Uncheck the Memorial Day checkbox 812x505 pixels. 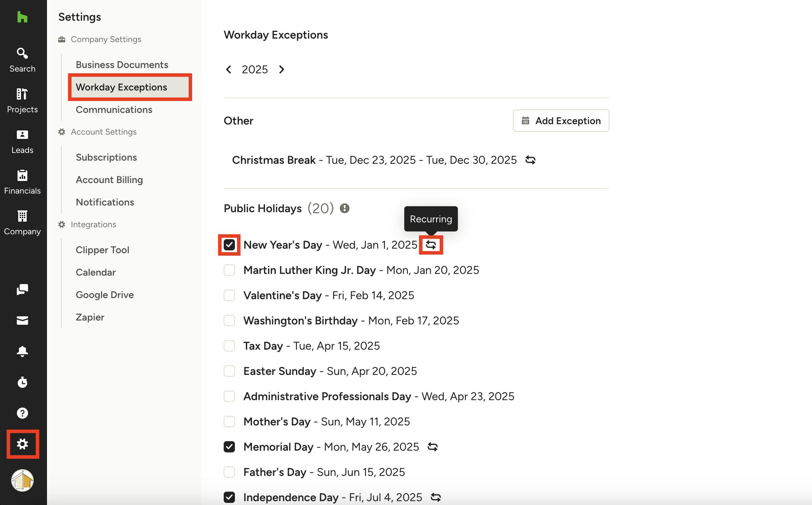pyautogui.click(x=229, y=447)
